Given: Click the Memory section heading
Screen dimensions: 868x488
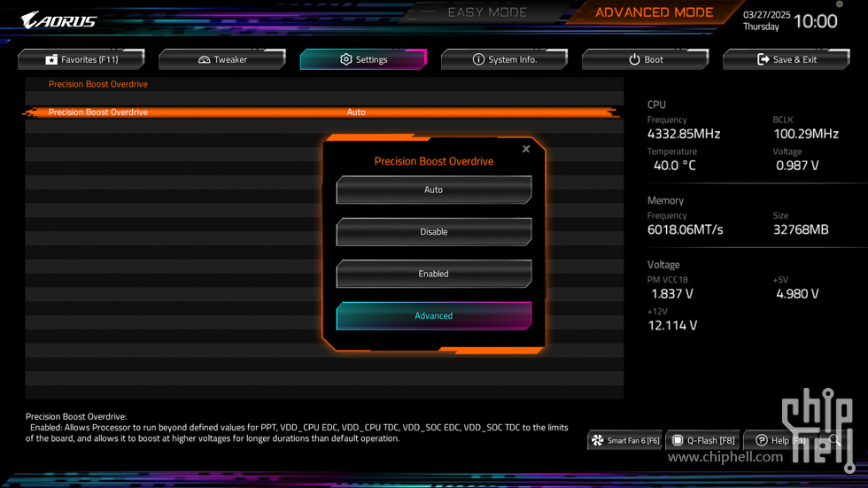Looking at the screenshot, I should pos(665,200).
